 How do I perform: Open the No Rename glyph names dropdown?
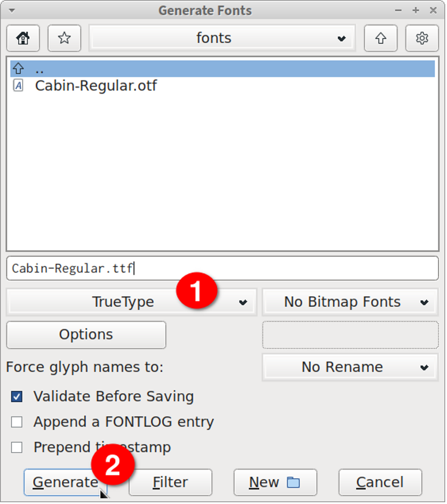[350, 367]
